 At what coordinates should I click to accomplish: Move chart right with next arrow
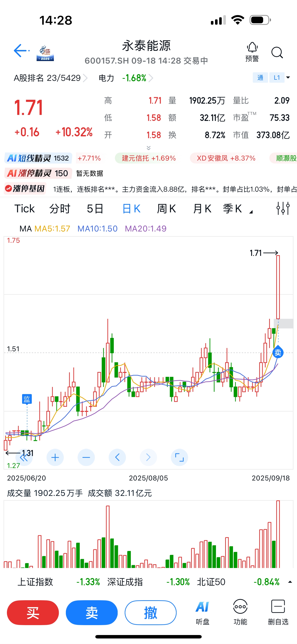(x=148, y=457)
